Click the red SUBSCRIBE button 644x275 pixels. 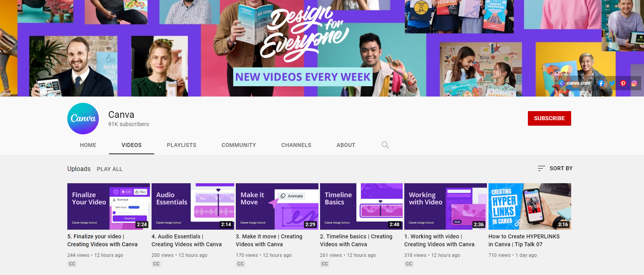pyautogui.click(x=549, y=118)
